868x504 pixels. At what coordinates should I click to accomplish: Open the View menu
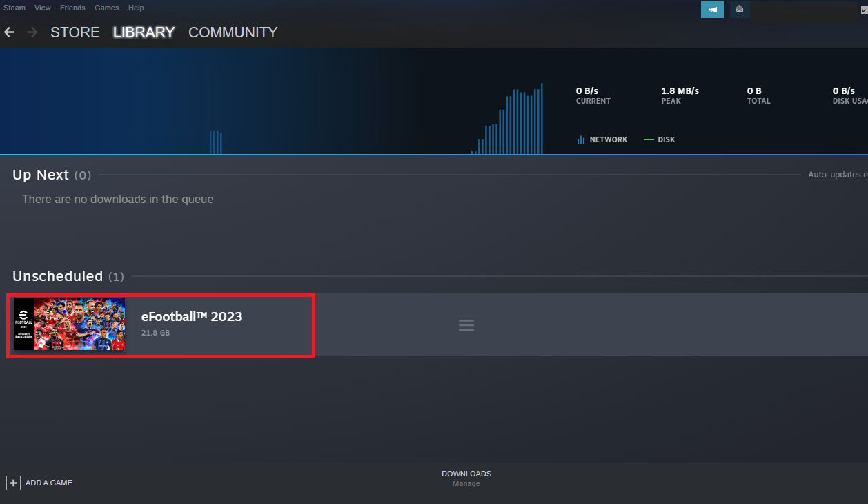click(x=43, y=8)
